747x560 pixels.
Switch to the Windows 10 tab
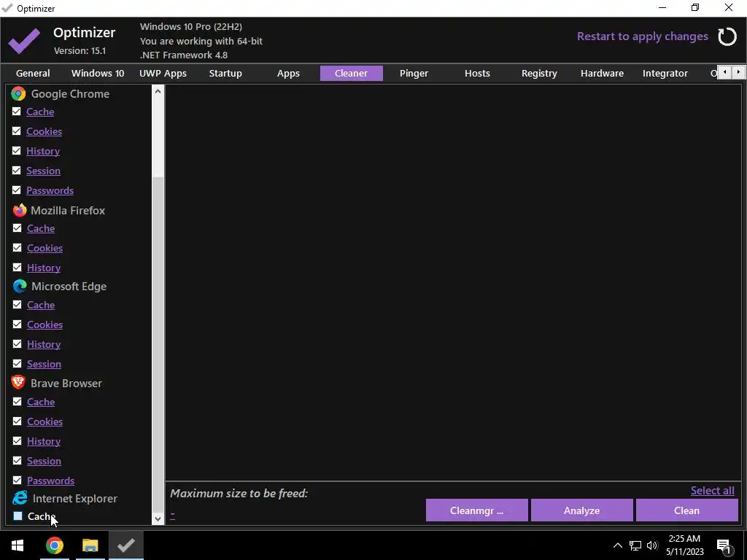coord(98,74)
